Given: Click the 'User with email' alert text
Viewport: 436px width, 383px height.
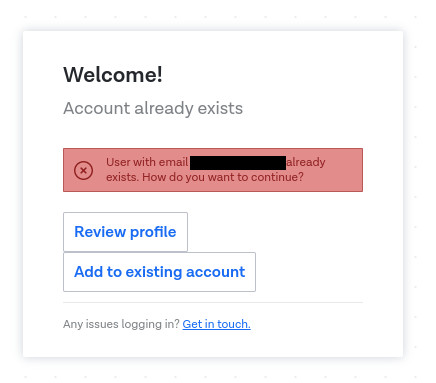Looking at the screenshot, I should (147, 162).
